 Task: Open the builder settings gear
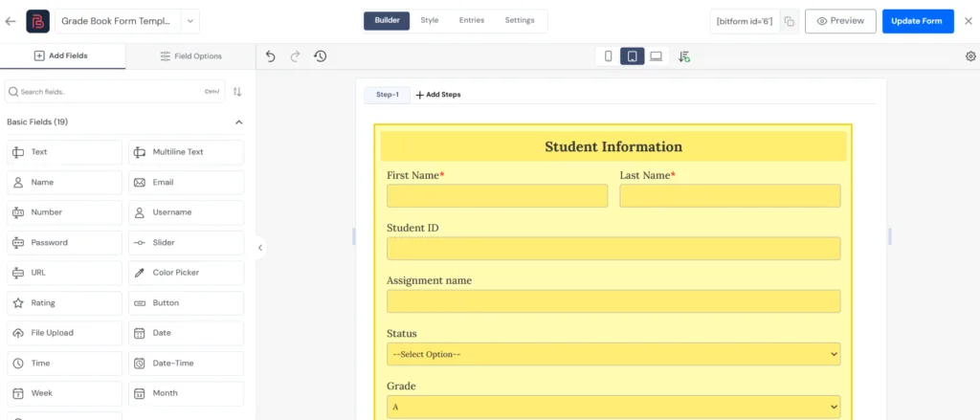970,56
